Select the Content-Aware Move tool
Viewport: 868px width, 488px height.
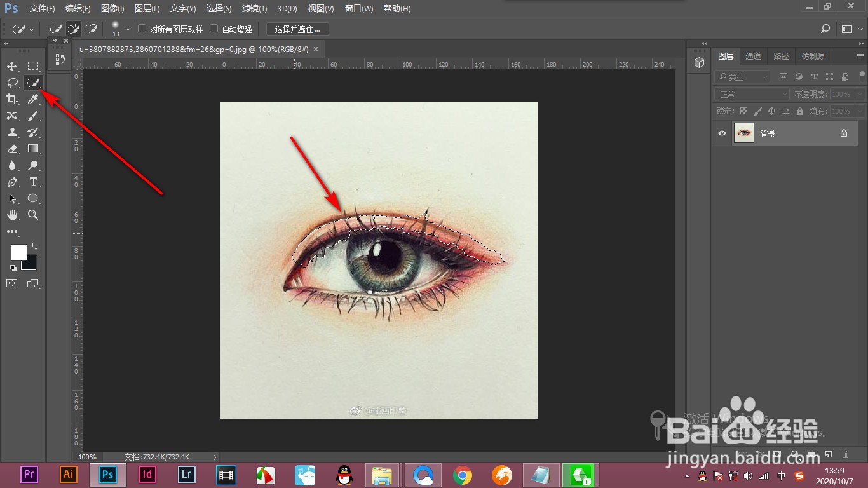[12, 116]
